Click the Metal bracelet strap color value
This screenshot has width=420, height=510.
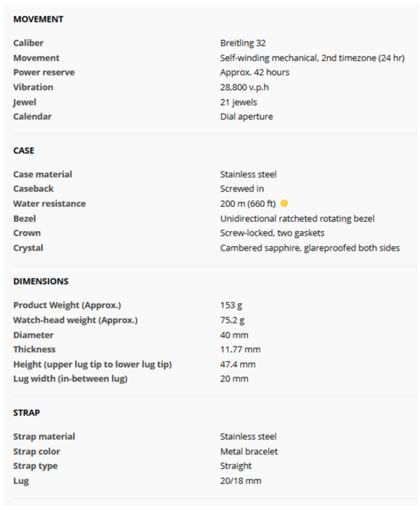[249, 451]
